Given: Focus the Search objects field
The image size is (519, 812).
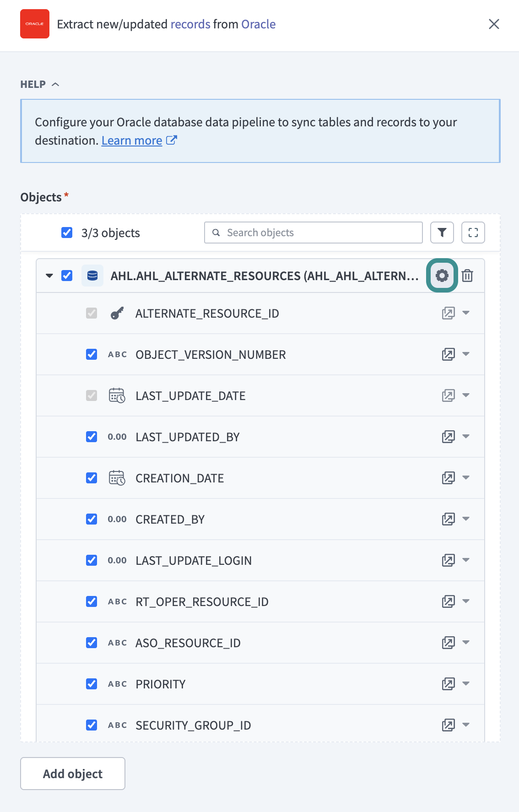Looking at the screenshot, I should (314, 233).
